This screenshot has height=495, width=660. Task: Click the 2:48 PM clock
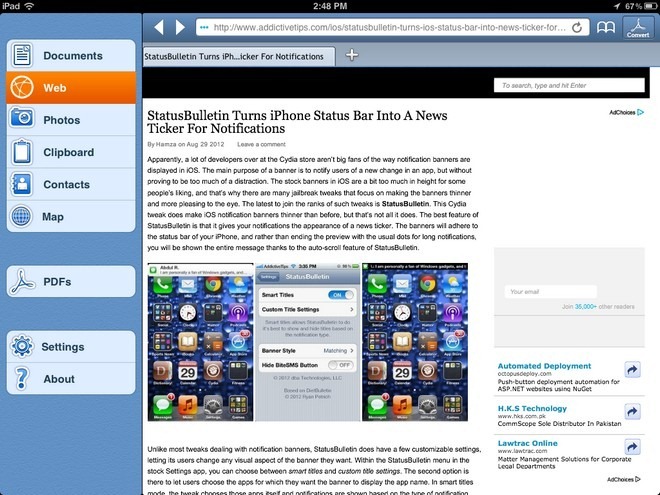(x=330, y=6)
